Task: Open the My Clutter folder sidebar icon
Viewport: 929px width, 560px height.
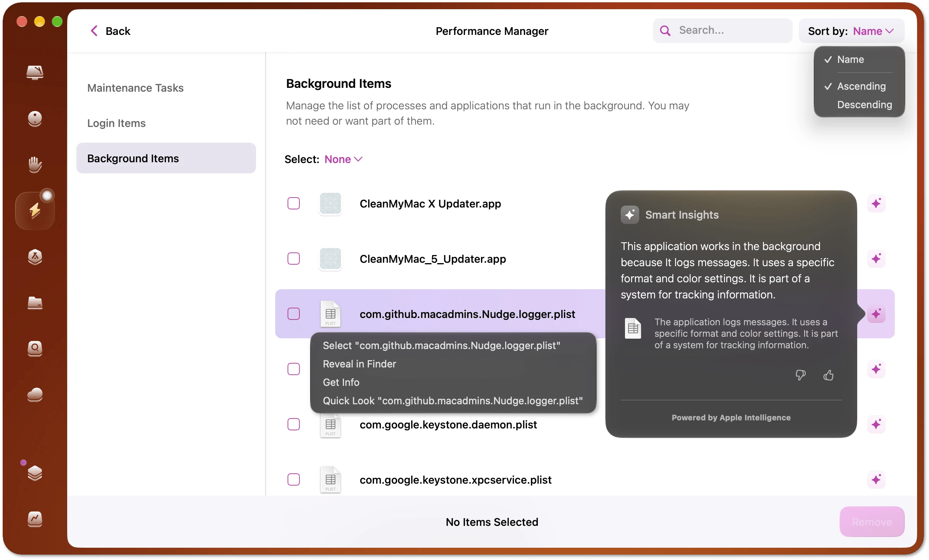Action: [x=35, y=303]
